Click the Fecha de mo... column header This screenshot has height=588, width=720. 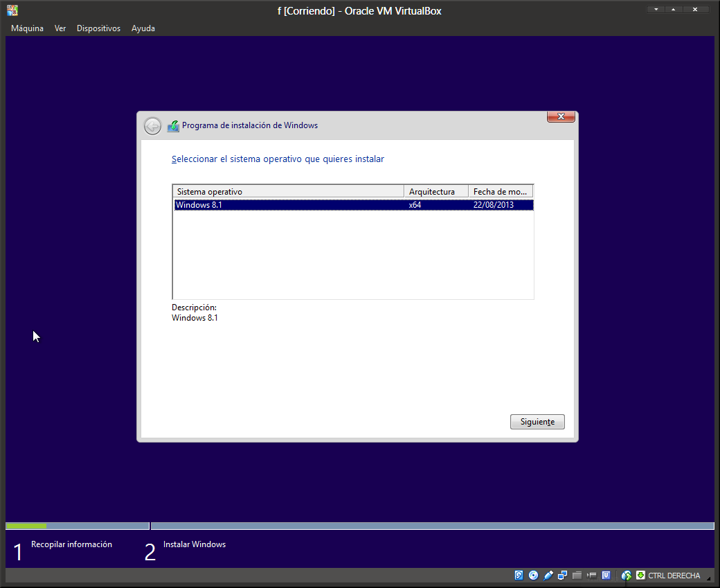coord(501,192)
